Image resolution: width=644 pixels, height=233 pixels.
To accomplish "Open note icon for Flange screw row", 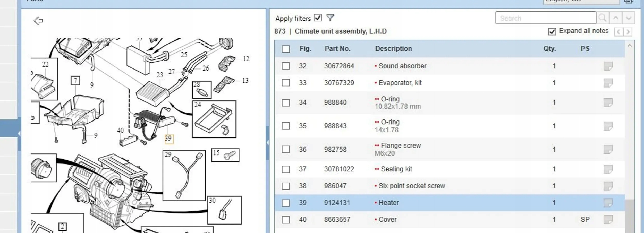I will [x=608, y=150].
